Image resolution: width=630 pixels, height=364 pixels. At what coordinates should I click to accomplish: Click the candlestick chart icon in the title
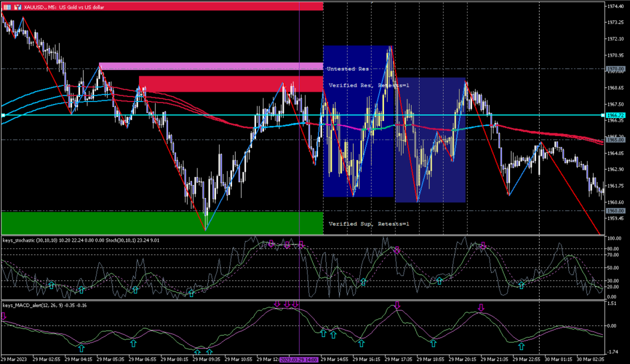18,7
